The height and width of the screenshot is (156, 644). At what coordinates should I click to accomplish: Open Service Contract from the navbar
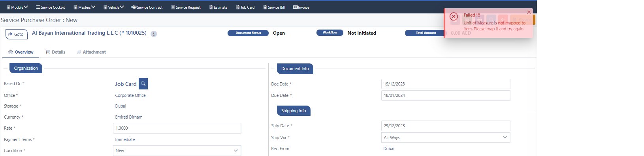(147, 7)
